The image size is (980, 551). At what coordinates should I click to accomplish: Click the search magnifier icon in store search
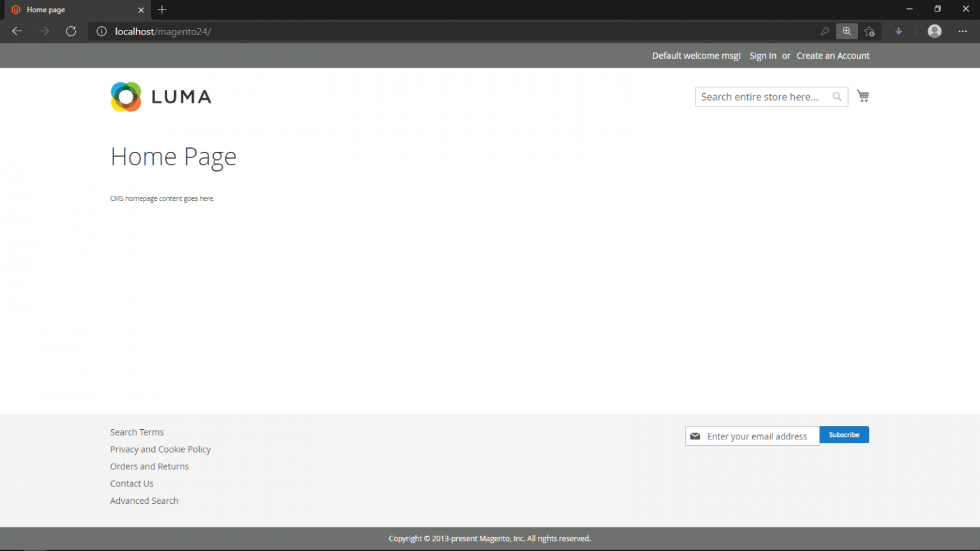pyautogui.click(x=837, y=97)
